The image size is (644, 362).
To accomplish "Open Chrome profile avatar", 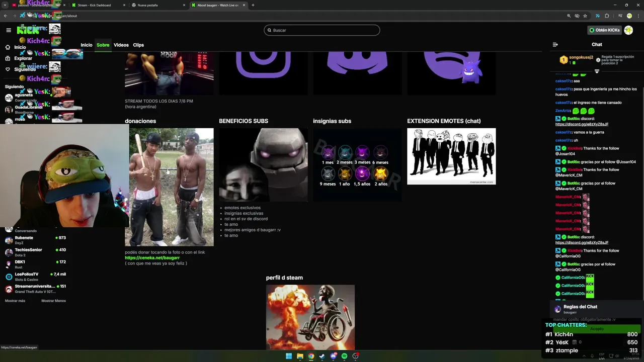I will coord(629,16).
